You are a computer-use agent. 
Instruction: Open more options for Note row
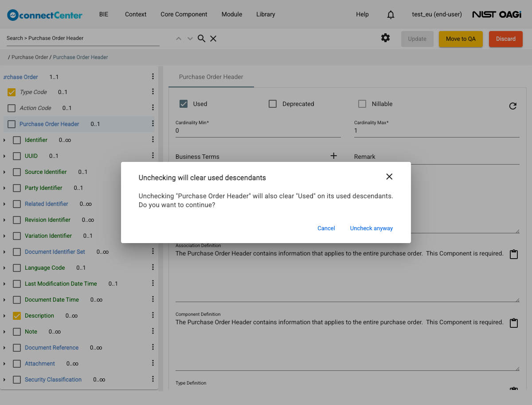coord(153,331)
